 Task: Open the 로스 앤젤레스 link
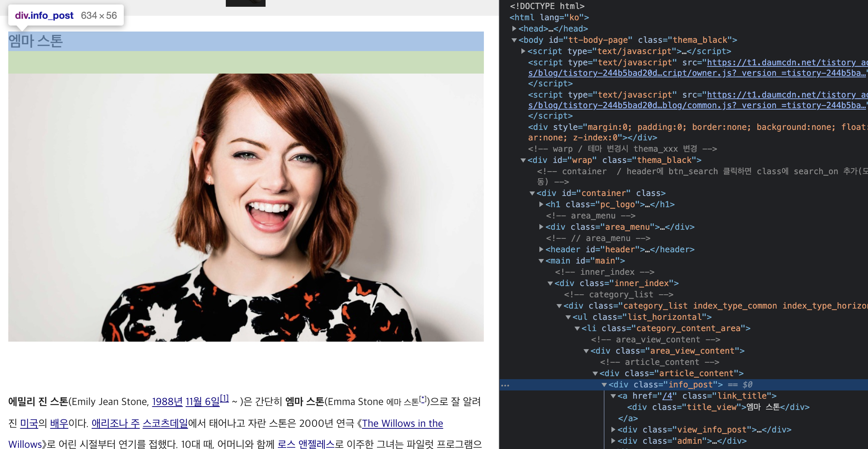(x=306, y=444)
